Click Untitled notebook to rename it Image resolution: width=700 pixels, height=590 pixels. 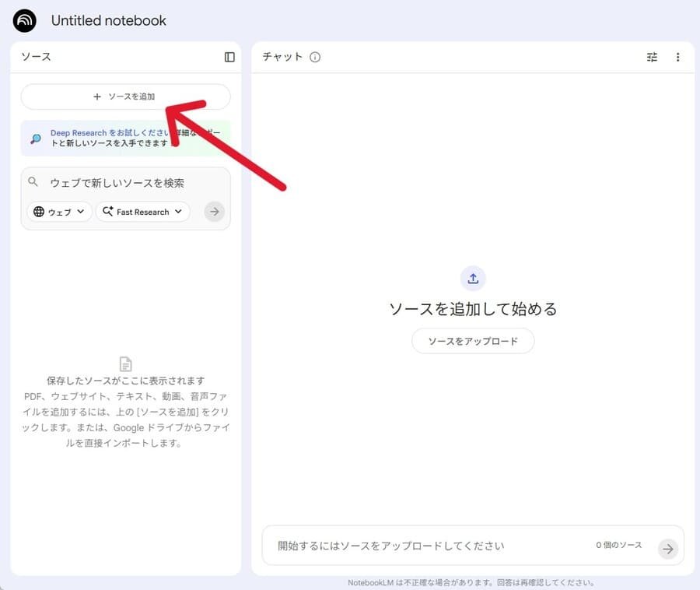pos(108,21)
